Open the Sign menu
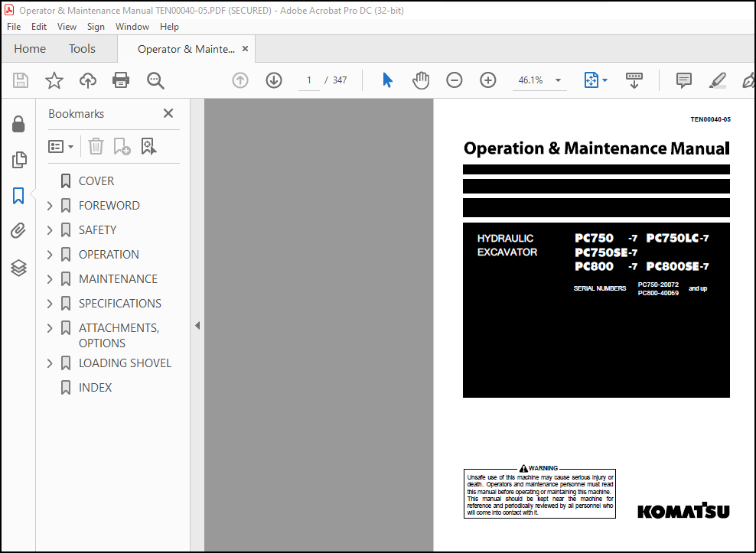The width and height of the screenshot is (756, 553). (96, 27)
